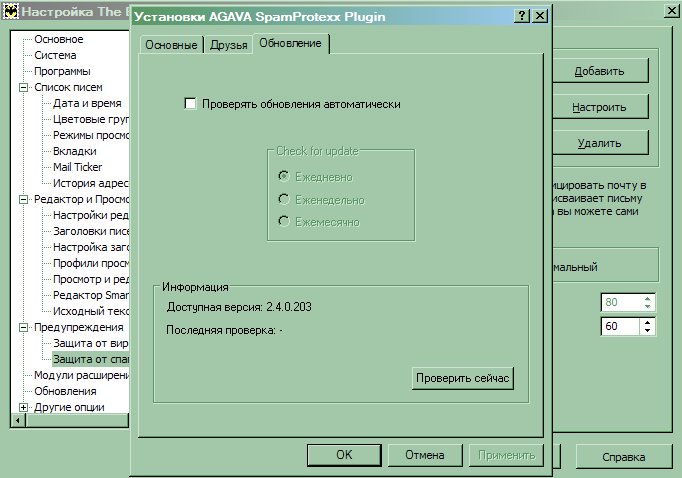This screenshot has height=478, width=682.
Task: Select Просмотр и редактор tree item
Action: coord(91,279)
